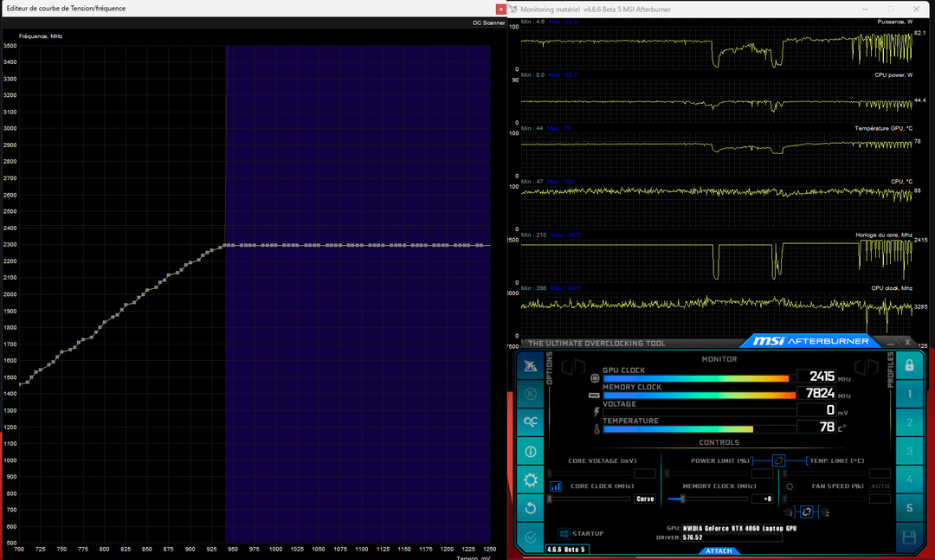Image resolution: width=935 pixels, height=560 pixels.
Task: Toggle the AUTO fan speed button
Action: (x=880, y=486)
